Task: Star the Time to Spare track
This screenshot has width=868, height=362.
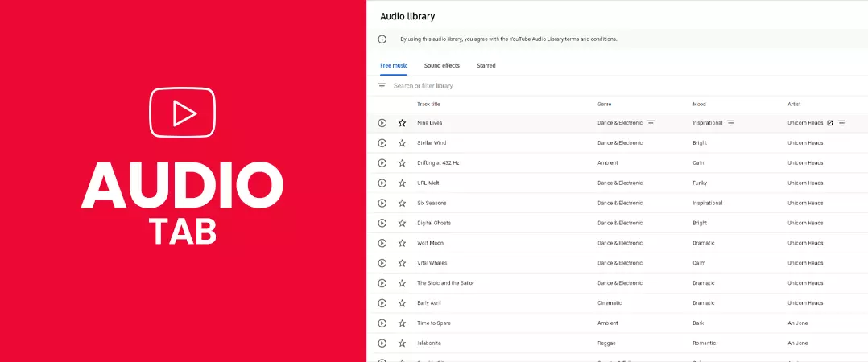Action: pos(402,323)
